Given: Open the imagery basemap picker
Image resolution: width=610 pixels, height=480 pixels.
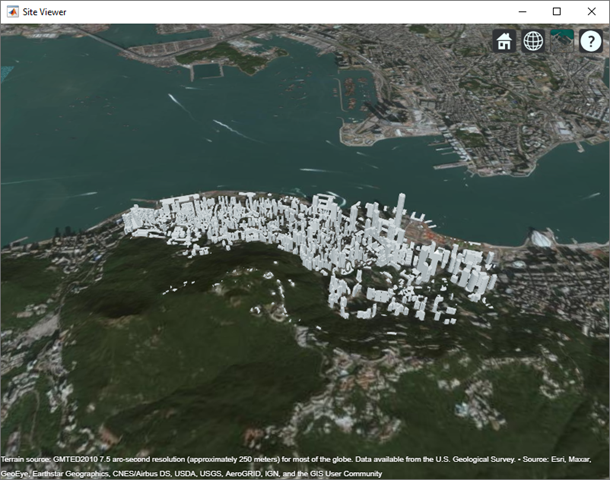Looking at the screenshot, I should click(x=562, y=41).
